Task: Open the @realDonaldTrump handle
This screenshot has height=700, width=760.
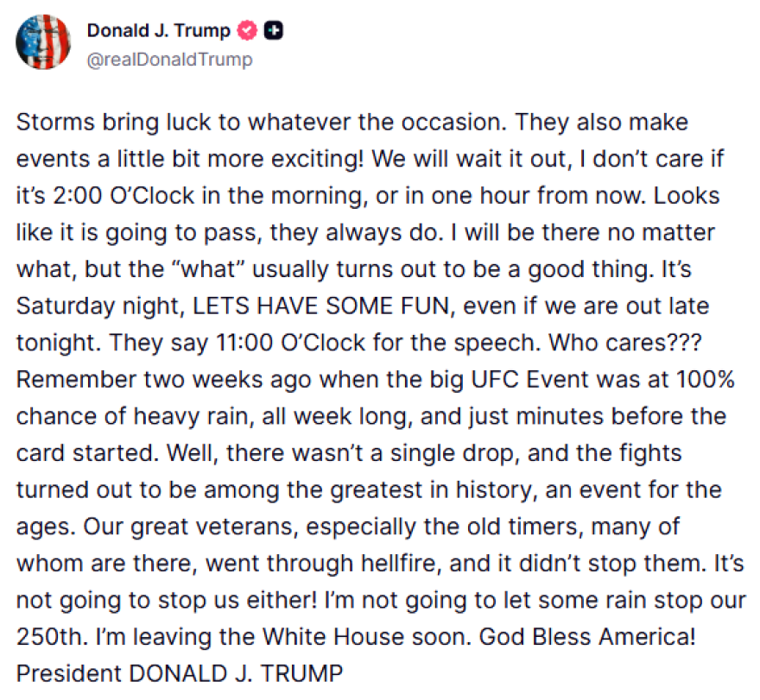Action: point(169,60)
